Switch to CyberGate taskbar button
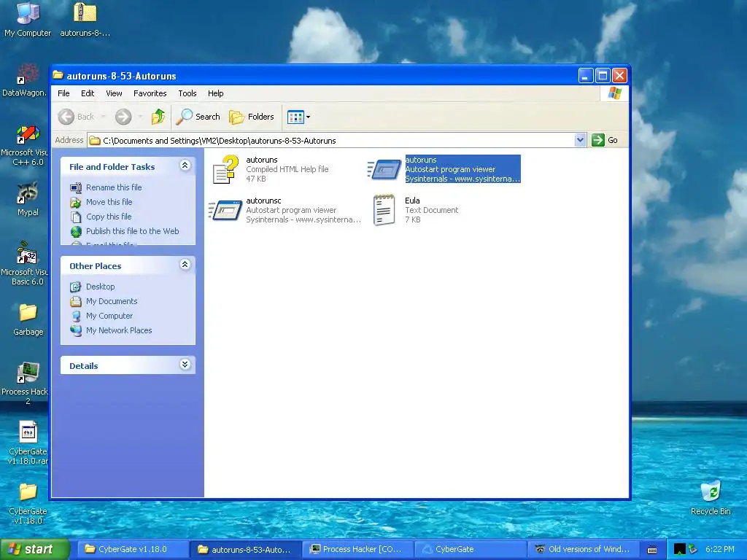747x560 pixels. [471, 549]
